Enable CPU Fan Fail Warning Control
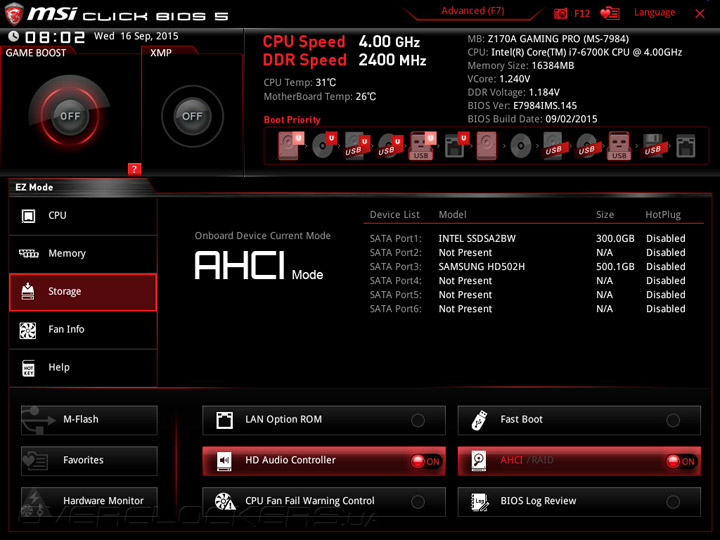The image size is (720, 540). [x=418, y=502]
